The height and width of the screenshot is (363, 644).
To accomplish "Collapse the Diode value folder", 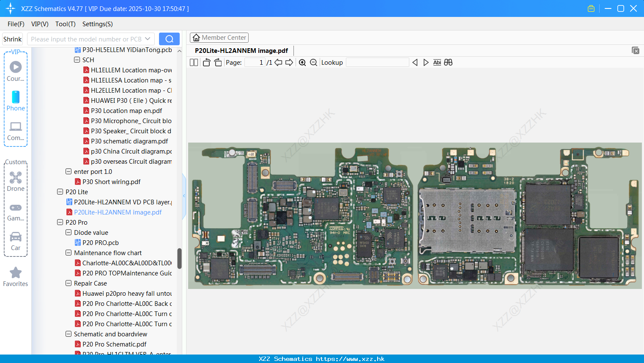I will click(69, 232).
